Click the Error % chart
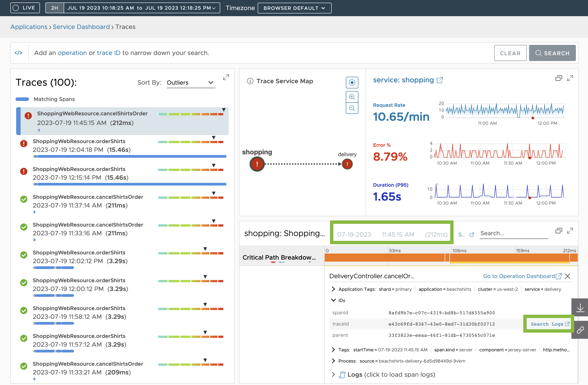 [x=500, y=151]
